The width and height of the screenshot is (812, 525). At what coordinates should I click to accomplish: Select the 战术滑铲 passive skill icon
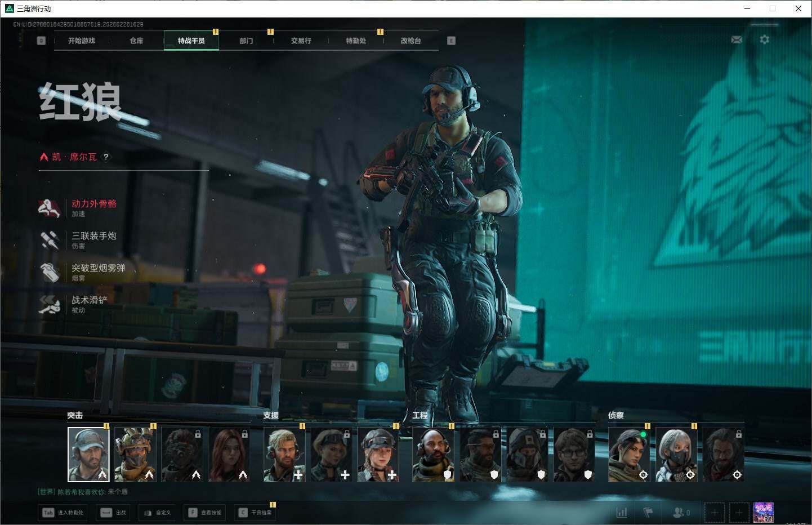point(50,304)
